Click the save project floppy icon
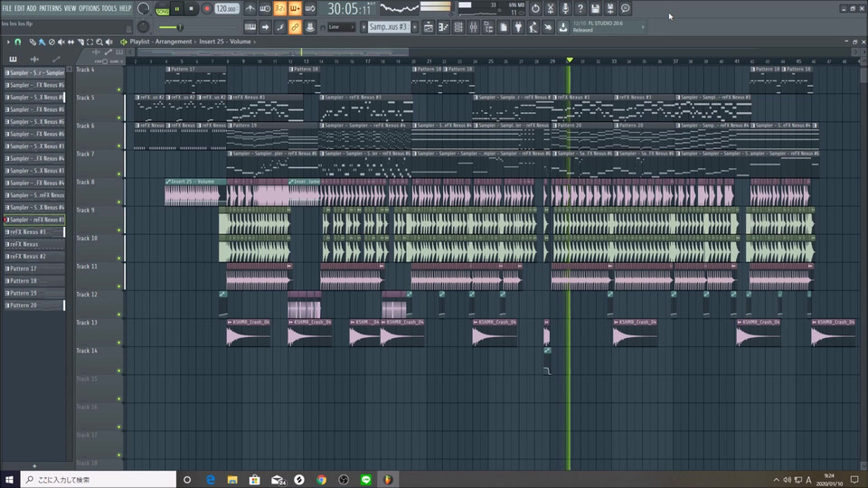The image size is (868, 488). [595, 9]
